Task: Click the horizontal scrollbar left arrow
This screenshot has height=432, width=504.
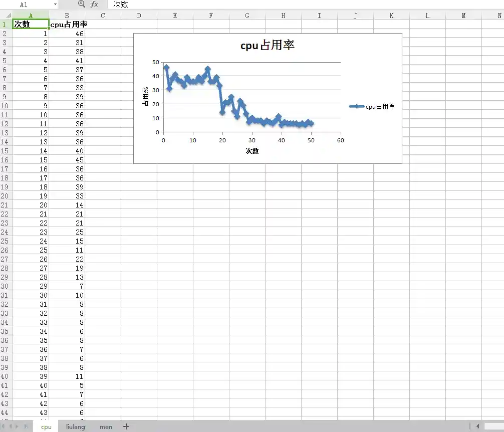Action: coord(477,426)
